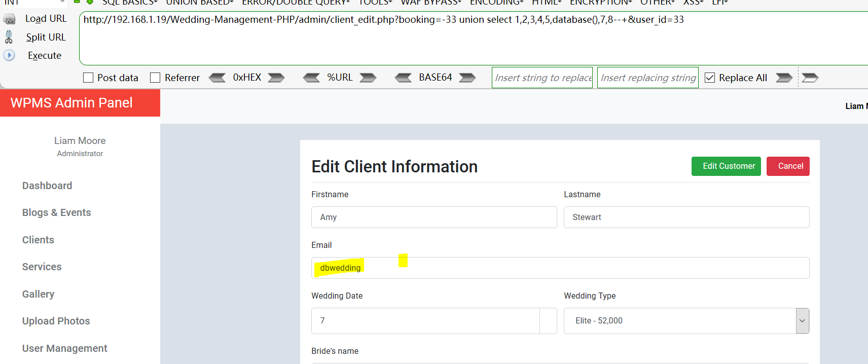This screenshot has height=364, width=868.
Task: Go to Dashboard in sidebar
Action: click(x=47, y=186)
